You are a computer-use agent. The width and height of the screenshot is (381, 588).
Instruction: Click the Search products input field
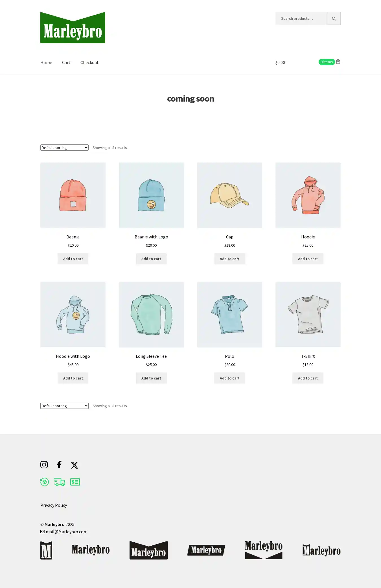(301, 18)
